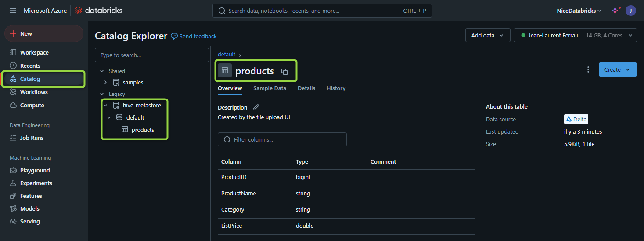
Task: Switch to the Details tab
Action: [x=306, y=88]
